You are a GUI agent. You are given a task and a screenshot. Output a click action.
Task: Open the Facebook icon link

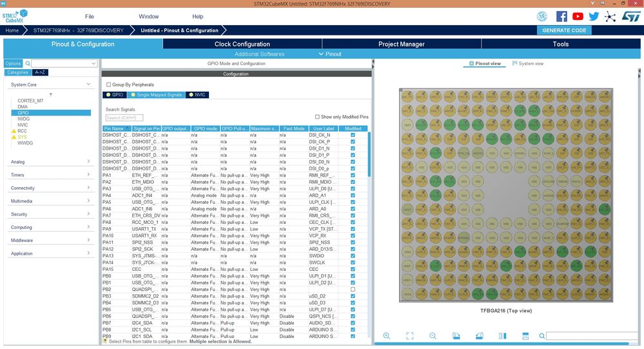tap(561, 16)
